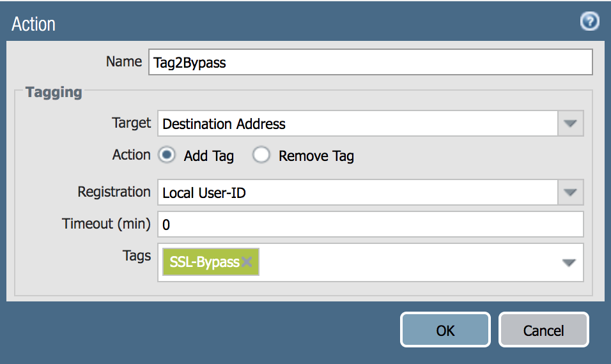Remove the SSL-Bypass tag with its x icon
This screenshot has width=611, height=364.
246,262
